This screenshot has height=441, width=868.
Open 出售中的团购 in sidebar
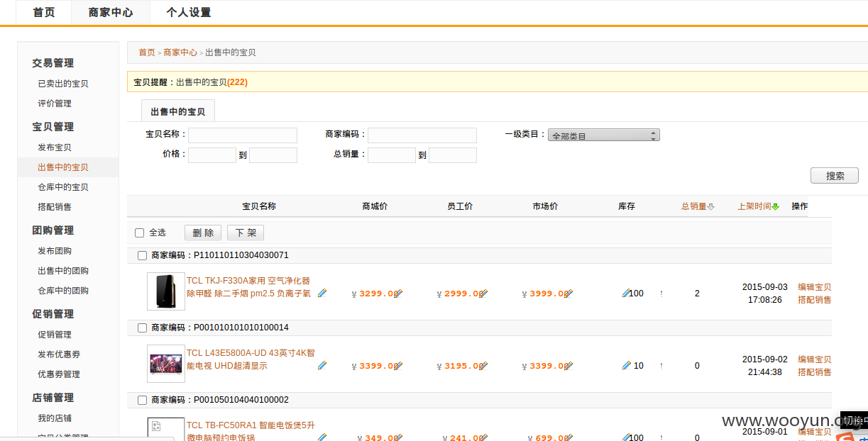point(63,271)
